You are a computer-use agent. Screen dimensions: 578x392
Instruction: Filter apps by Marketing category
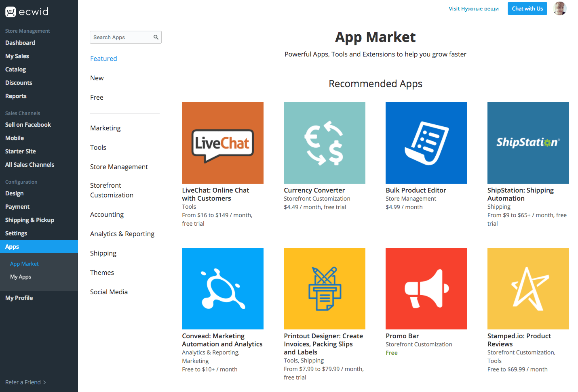tap(105, 128)
